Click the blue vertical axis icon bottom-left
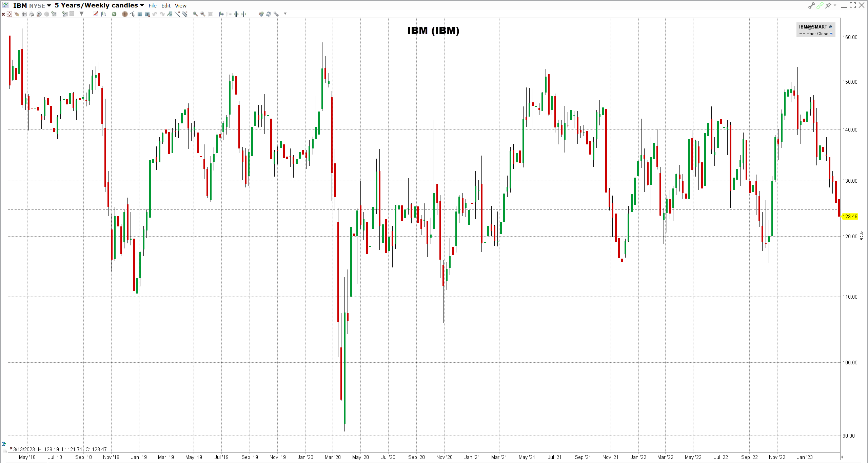Screen dimensions: 868x463 pyautogui.click(x=4, y=444)
